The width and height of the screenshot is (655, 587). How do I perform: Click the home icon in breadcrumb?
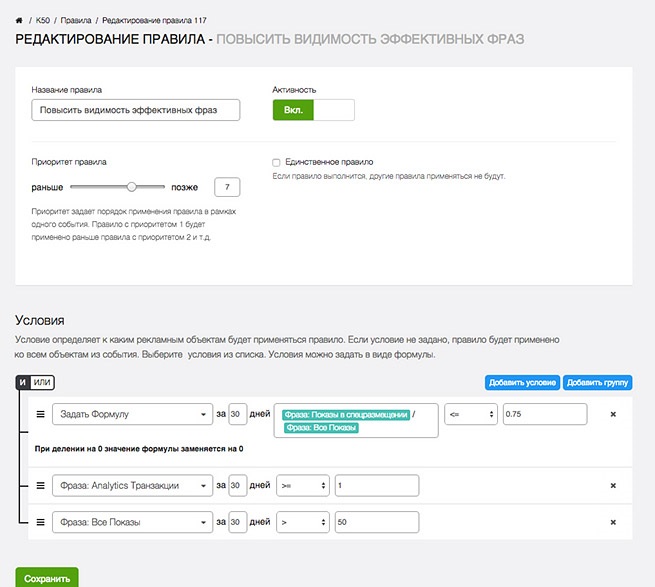coord(19,20)
